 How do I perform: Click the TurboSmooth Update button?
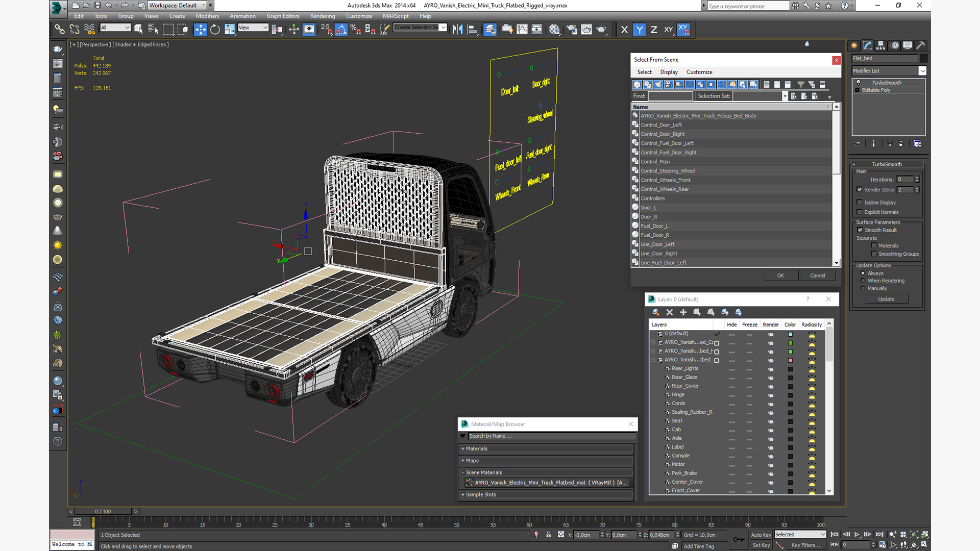886,299
